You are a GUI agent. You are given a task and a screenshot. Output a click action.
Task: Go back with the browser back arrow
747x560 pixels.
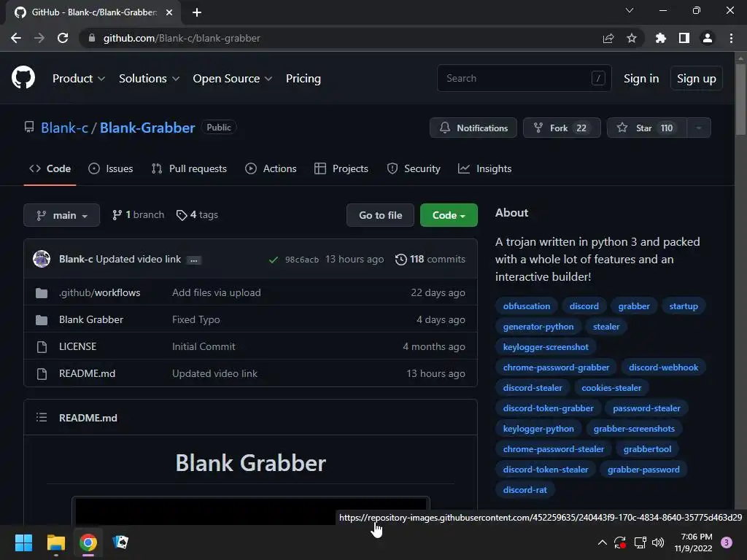[x=16, y=38]
